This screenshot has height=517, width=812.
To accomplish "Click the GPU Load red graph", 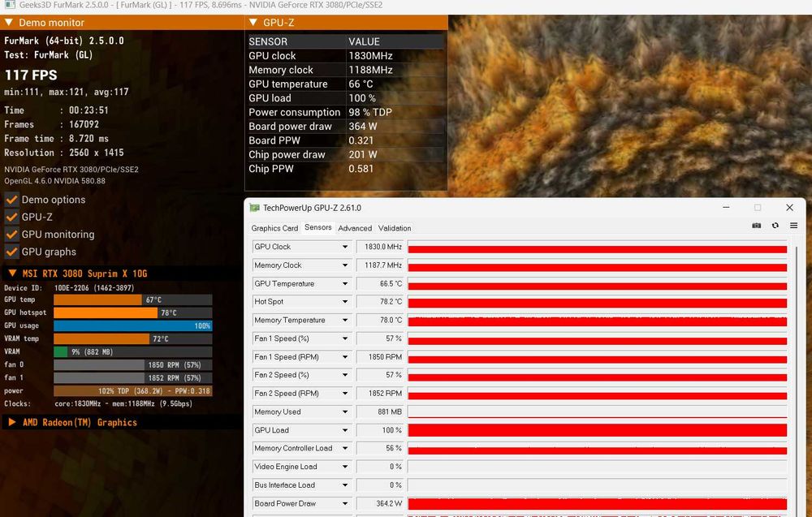I will point(598,430).
